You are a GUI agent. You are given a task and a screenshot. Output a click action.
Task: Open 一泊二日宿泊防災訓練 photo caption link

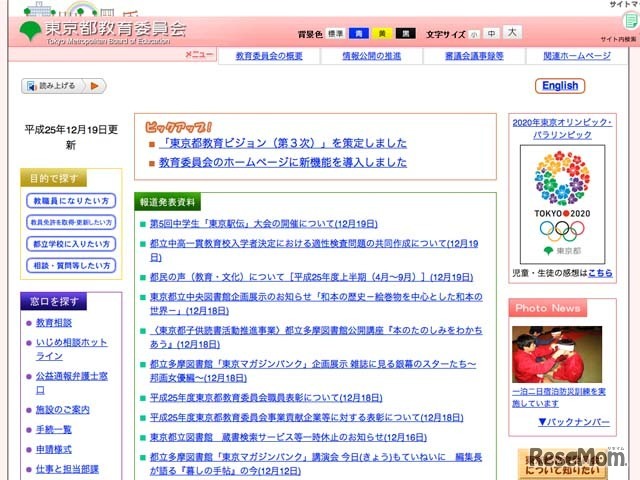tap(559, 398)
